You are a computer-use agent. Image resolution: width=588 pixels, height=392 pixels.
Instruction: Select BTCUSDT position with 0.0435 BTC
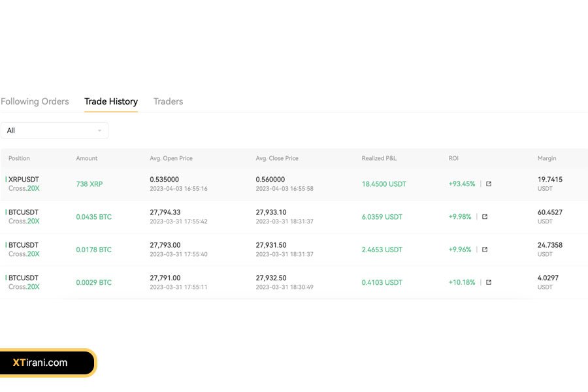click(24, 212)
